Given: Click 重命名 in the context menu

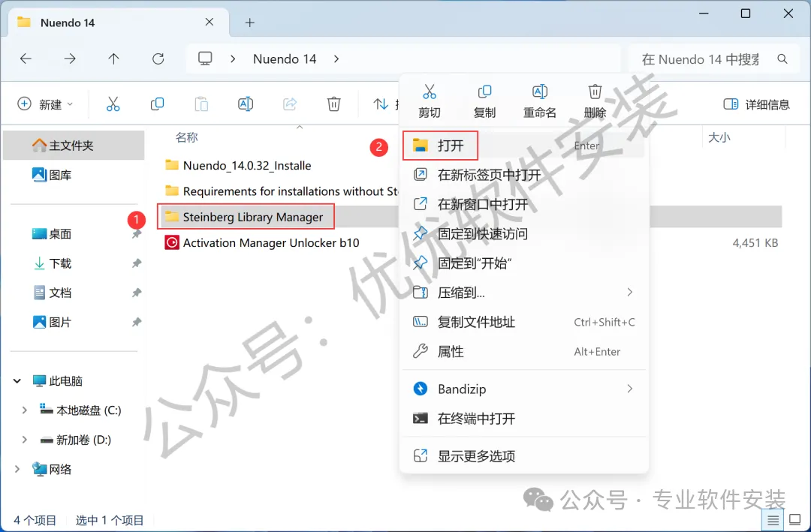Looking at the screenshot, I should pos(539,101).
